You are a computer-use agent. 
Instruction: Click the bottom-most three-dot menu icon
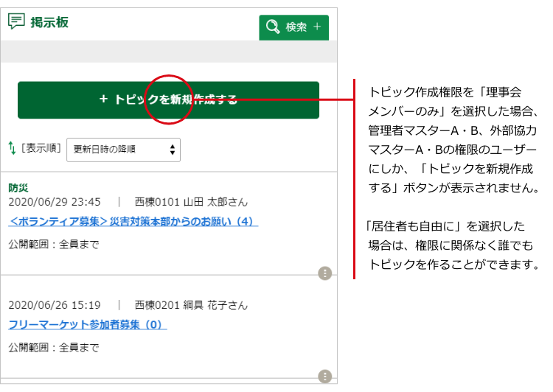pos(324,377)
